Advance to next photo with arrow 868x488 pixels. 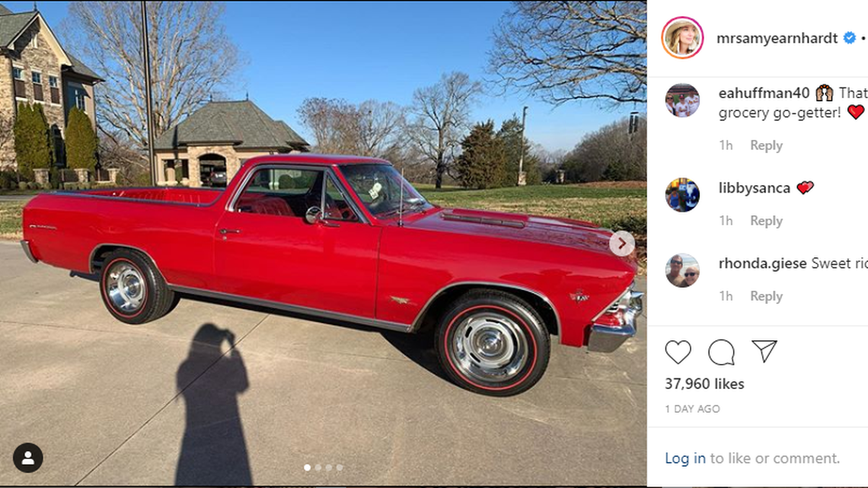click(621, 244)
